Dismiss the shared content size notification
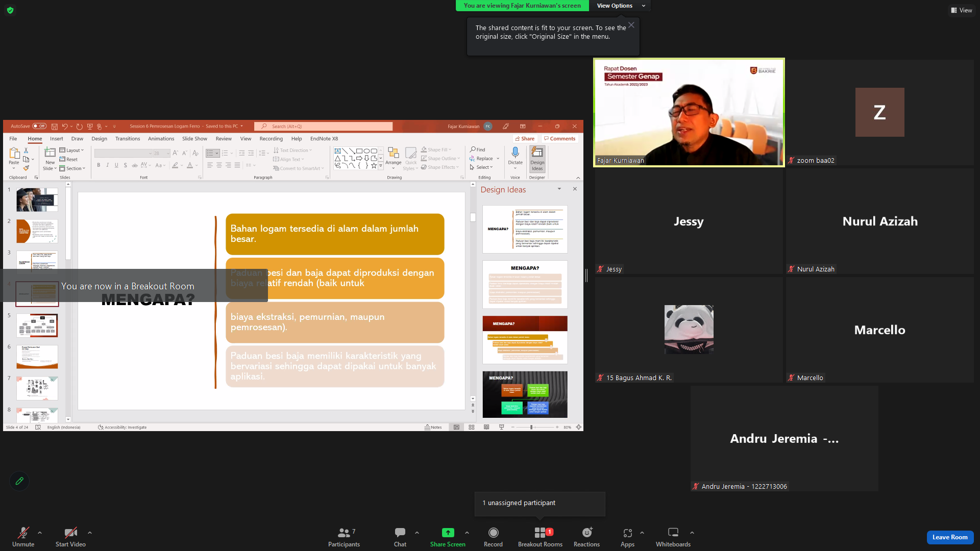This screenshot has width=980, height=551. pos(631,25)
